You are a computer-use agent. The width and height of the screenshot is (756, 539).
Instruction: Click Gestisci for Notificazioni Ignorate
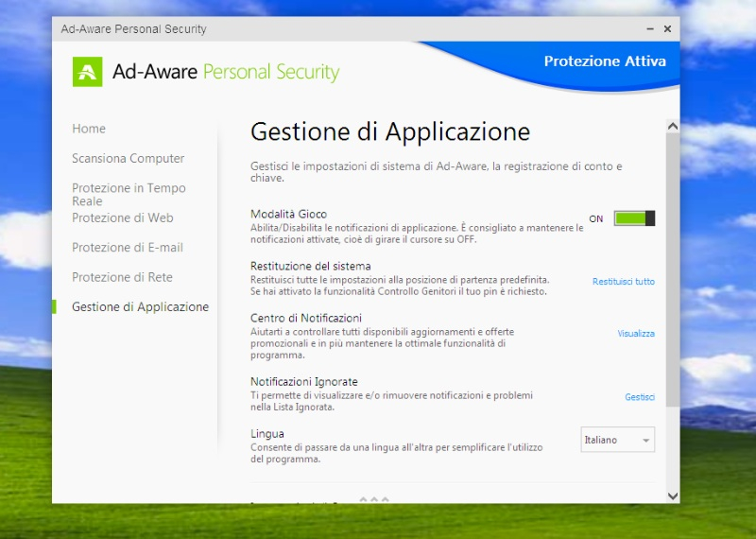[639, 397]
